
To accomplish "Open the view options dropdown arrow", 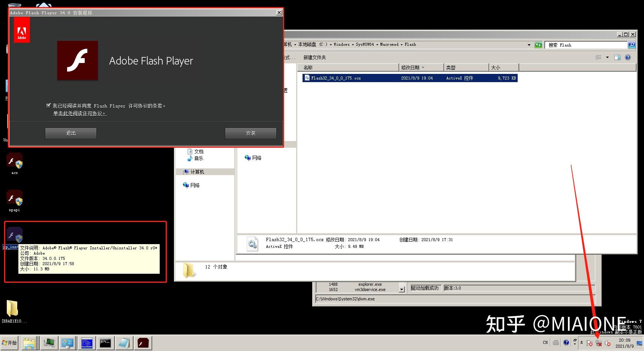I will tap(607, 57).
